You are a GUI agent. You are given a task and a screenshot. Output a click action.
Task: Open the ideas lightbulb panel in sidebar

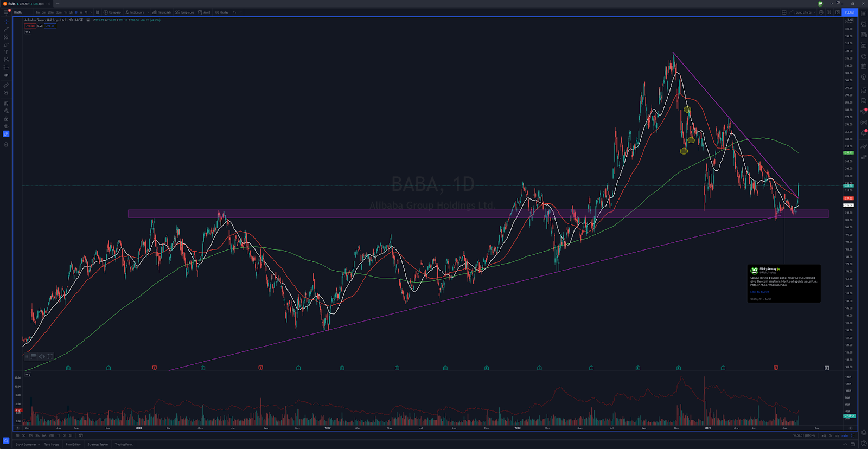[x=864, y=77]
